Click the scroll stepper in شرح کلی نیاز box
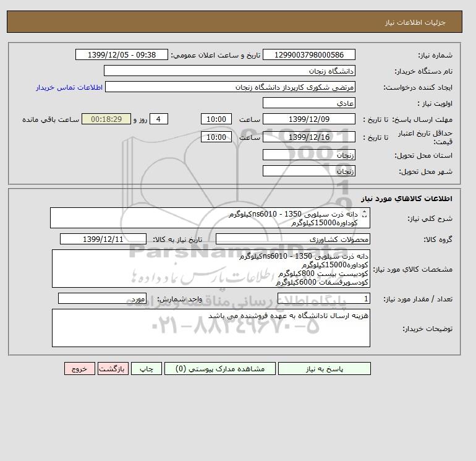The width and height of the screenshot is (476, 461). tap(365, 214)
